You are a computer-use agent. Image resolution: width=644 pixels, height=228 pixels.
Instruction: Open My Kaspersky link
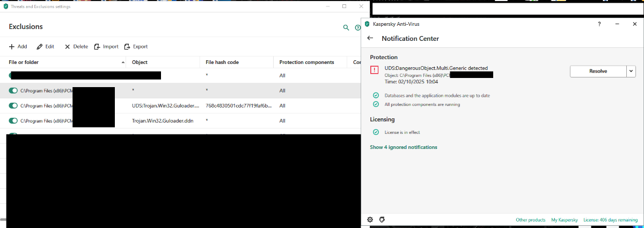point(565,220)
